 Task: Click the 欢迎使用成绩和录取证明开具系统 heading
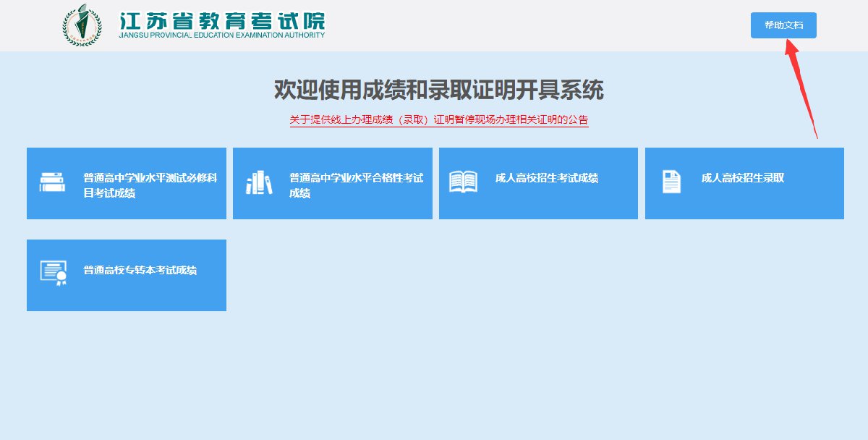coord(438,90)
